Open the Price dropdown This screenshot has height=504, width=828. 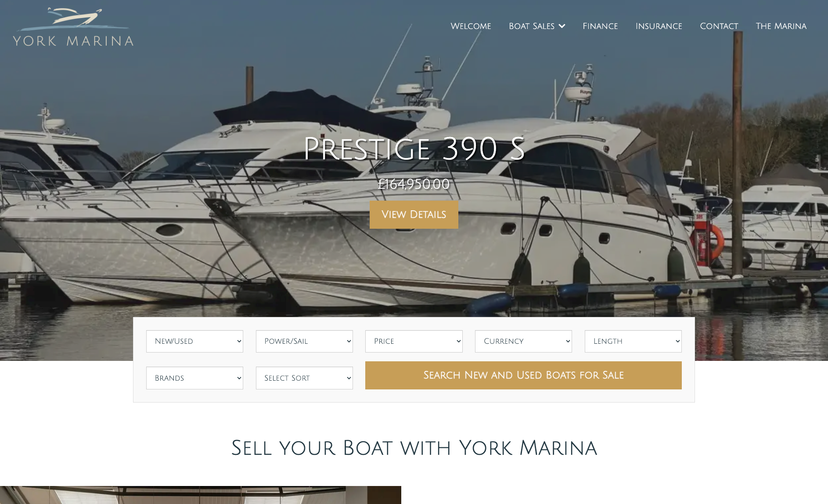click(x=414, y=341)
